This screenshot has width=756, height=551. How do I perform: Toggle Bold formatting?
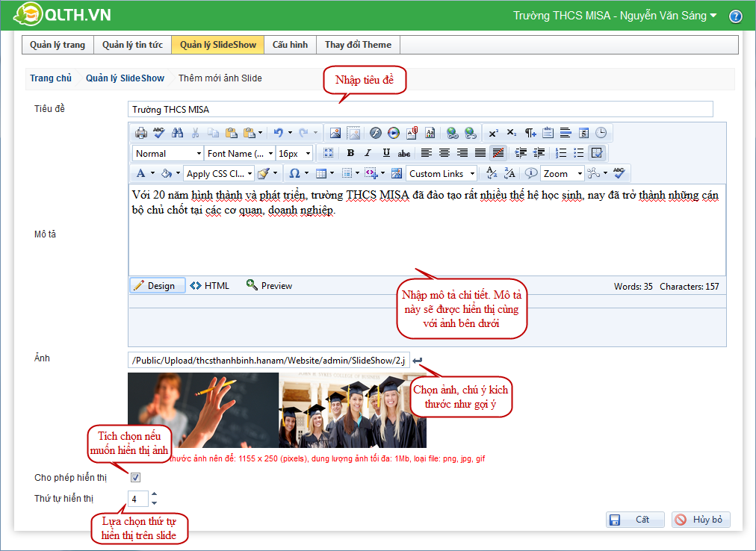click(350, 153)
